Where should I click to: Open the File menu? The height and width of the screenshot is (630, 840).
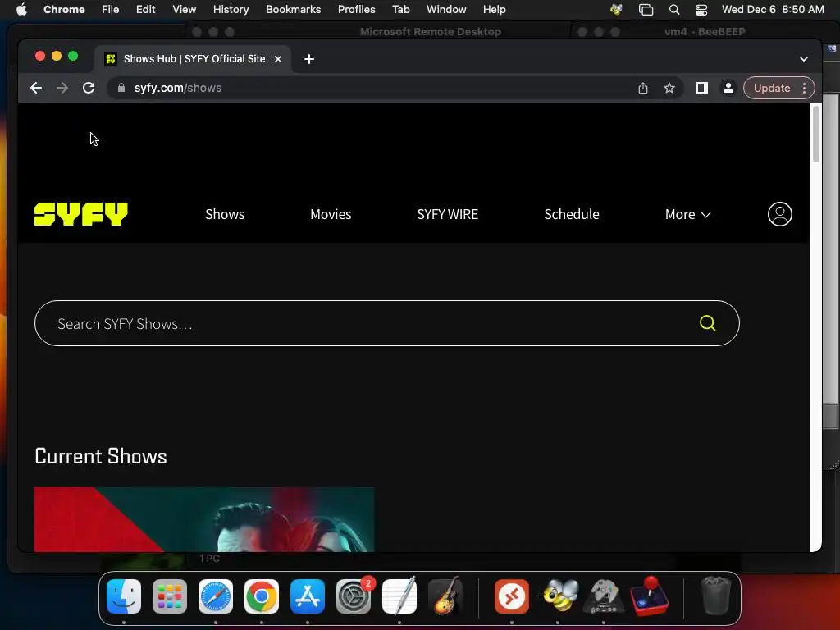111,9
